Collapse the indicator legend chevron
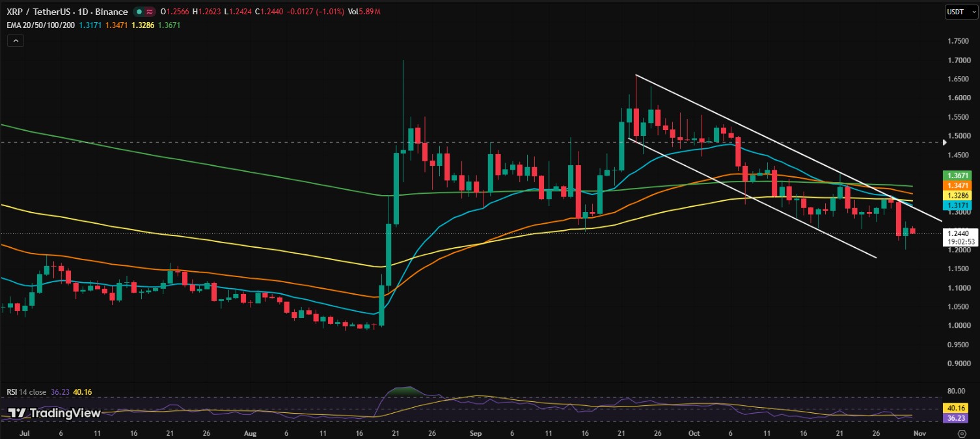 coord(15,40)
